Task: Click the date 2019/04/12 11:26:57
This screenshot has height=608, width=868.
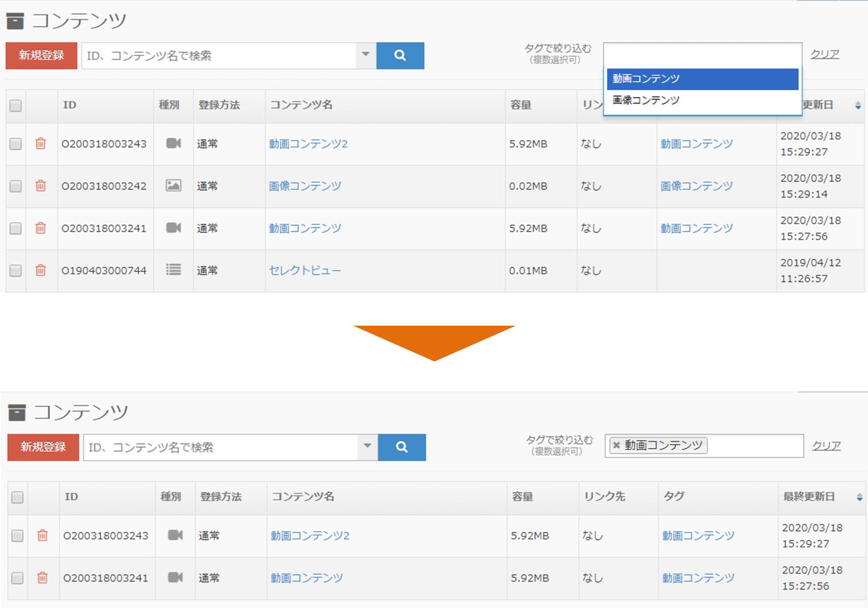Action: point(810,271)
